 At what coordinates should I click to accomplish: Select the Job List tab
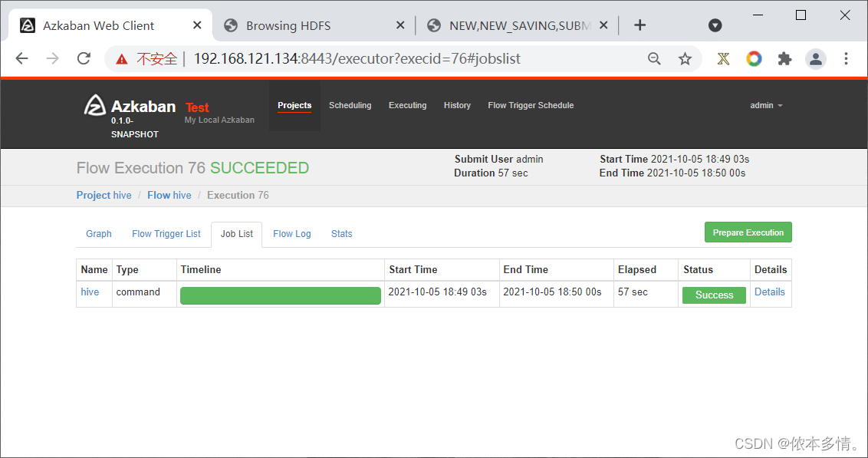point(237,234)
